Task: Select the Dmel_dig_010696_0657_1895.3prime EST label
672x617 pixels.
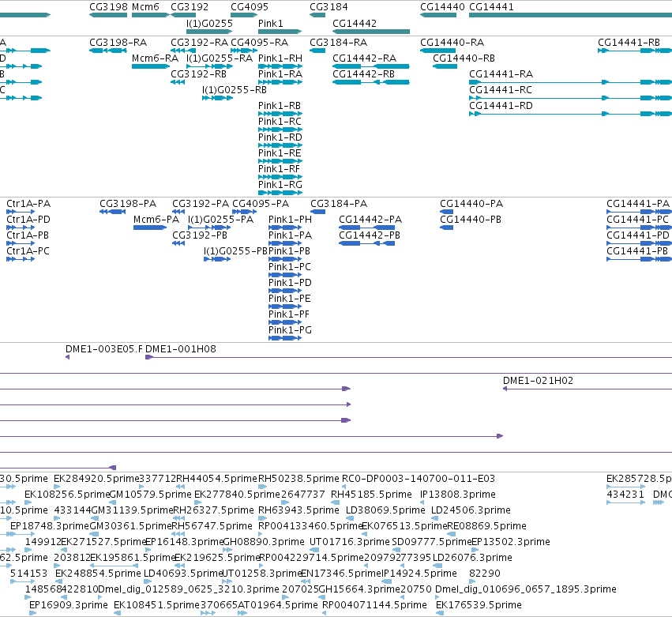Action: coord(525,589)
